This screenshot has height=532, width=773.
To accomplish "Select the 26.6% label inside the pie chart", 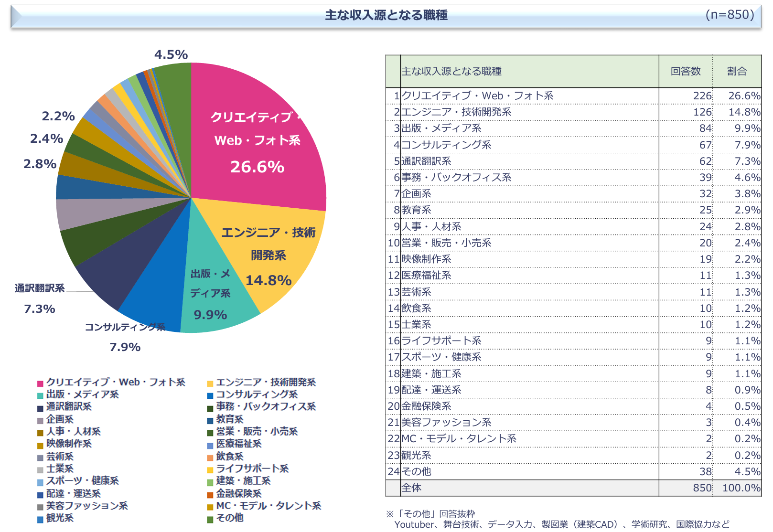I will pos(257,167).
